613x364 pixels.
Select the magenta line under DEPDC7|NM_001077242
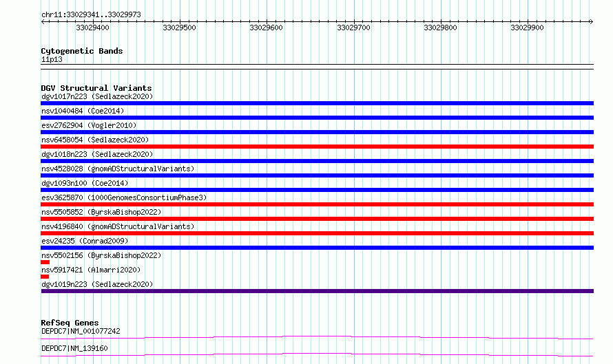(317, 337)
